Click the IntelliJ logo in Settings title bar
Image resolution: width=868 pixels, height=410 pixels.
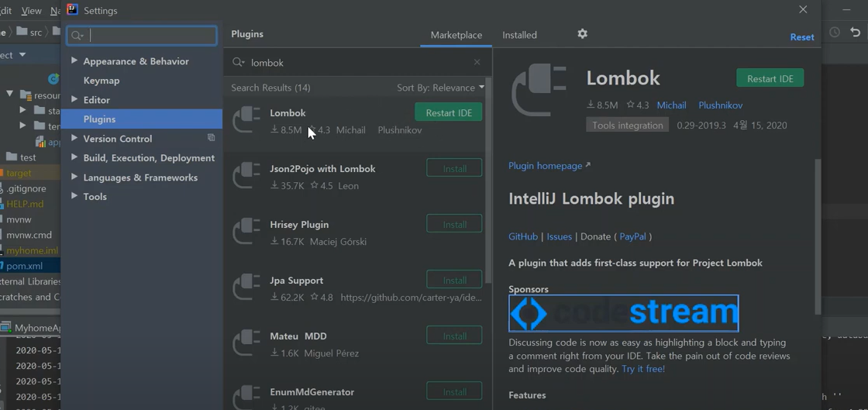pyautogui.click(x=72, y=9)
